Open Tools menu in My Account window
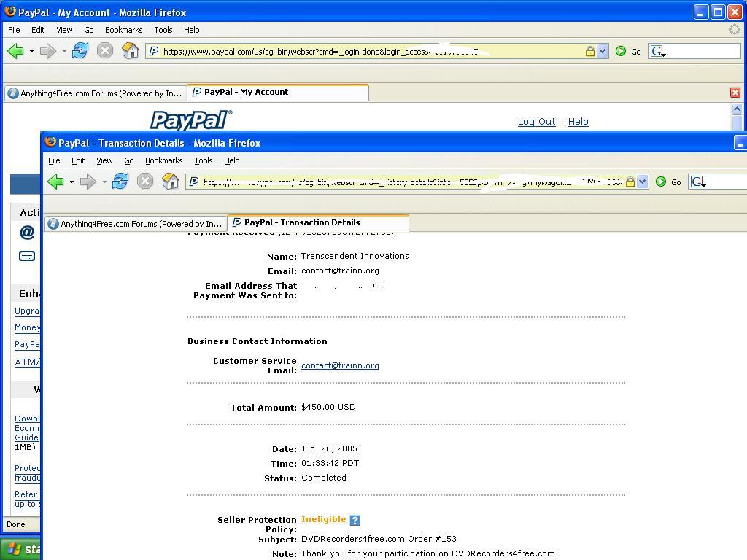The image size is (747, 560). pyautogui.click(x=163, y=30)
